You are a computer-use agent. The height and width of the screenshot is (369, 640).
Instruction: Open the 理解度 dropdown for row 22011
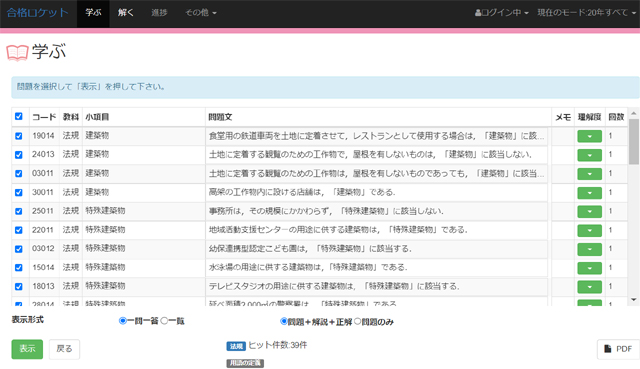click(589, 230)
